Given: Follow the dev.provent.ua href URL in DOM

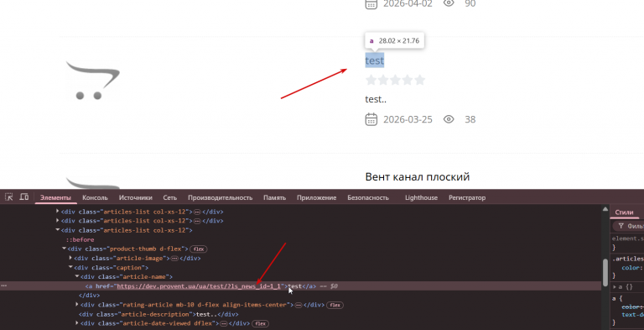Looking at the screenshot, I should (x=199, y=286).
